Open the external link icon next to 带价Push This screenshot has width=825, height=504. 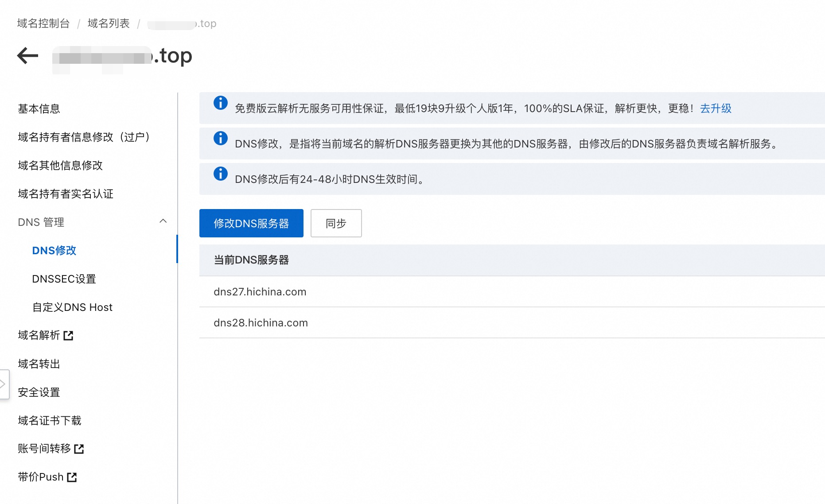tap(72, 477)
